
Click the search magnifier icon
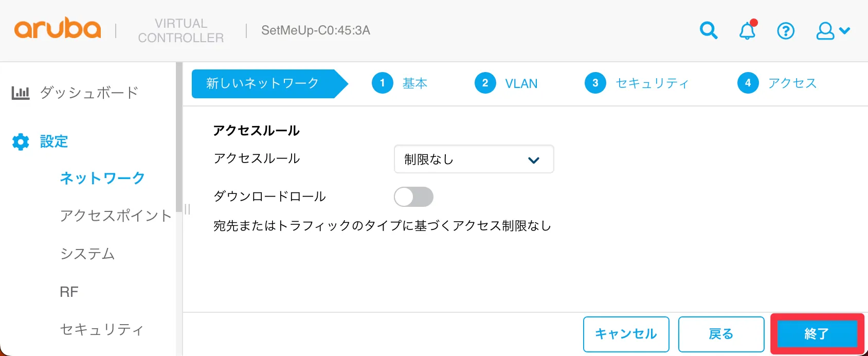pos(709,31)
